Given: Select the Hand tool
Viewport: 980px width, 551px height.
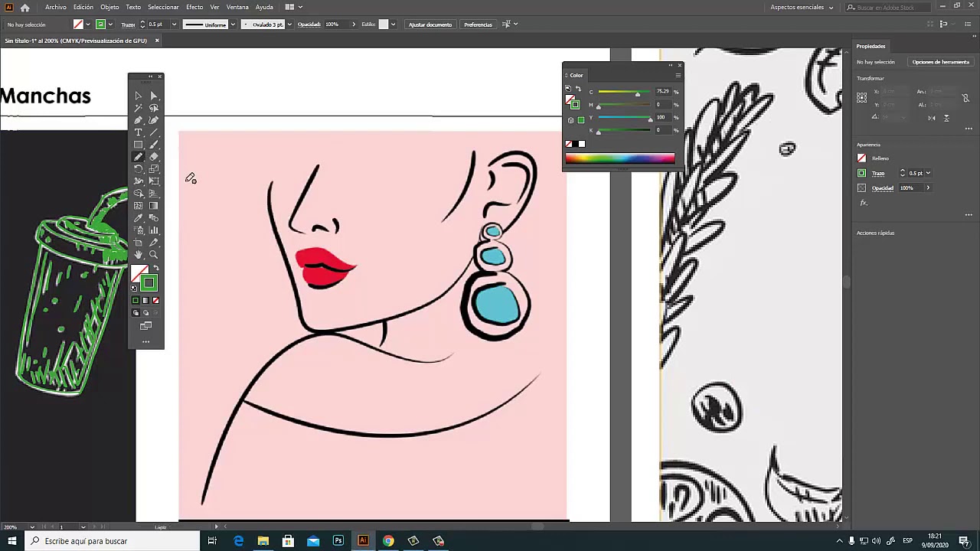Looking at the screenshot, I should 139,255.
